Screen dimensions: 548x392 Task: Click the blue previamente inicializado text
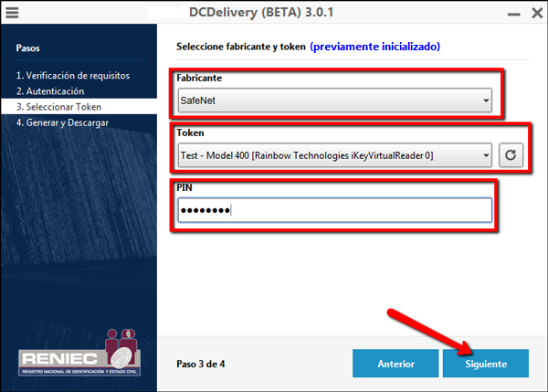[374, 47]
